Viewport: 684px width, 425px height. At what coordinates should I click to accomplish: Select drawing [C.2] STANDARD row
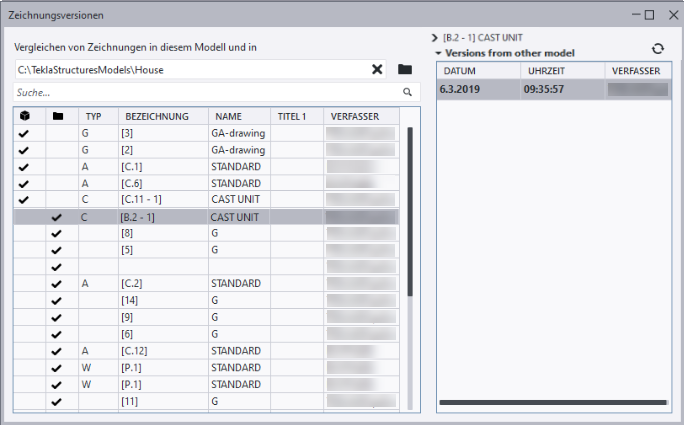(206, 284)
